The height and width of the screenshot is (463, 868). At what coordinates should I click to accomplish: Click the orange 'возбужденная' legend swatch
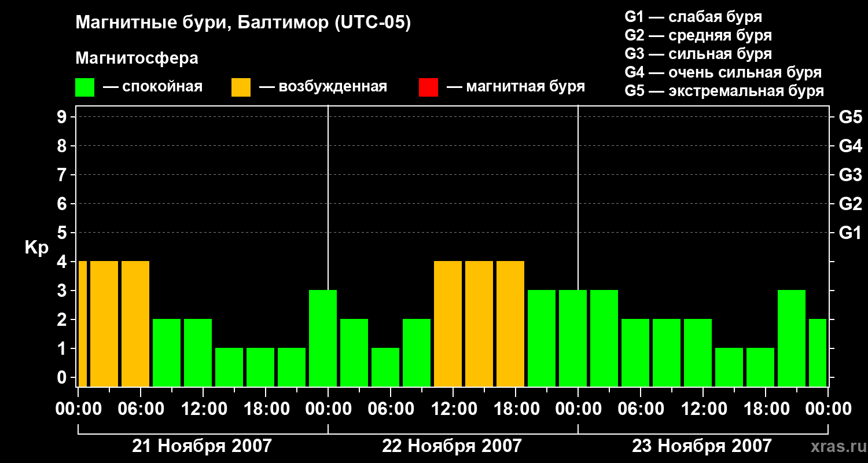241,87
